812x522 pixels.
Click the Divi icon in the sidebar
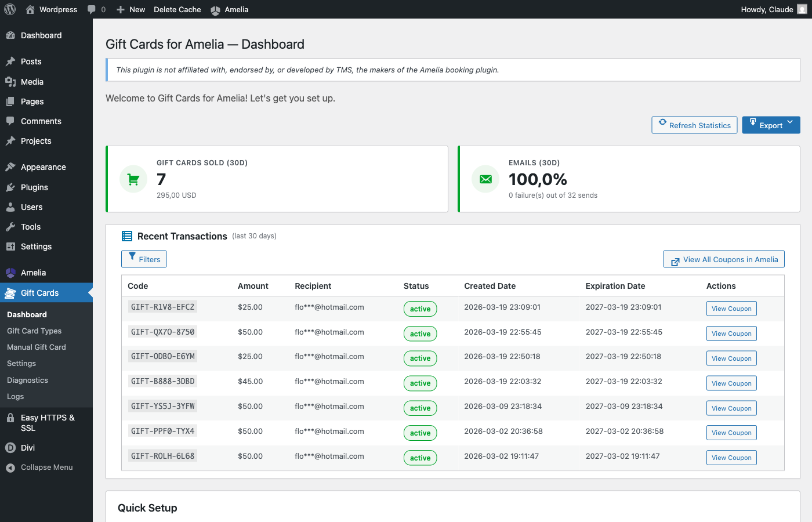click(10, 448)
